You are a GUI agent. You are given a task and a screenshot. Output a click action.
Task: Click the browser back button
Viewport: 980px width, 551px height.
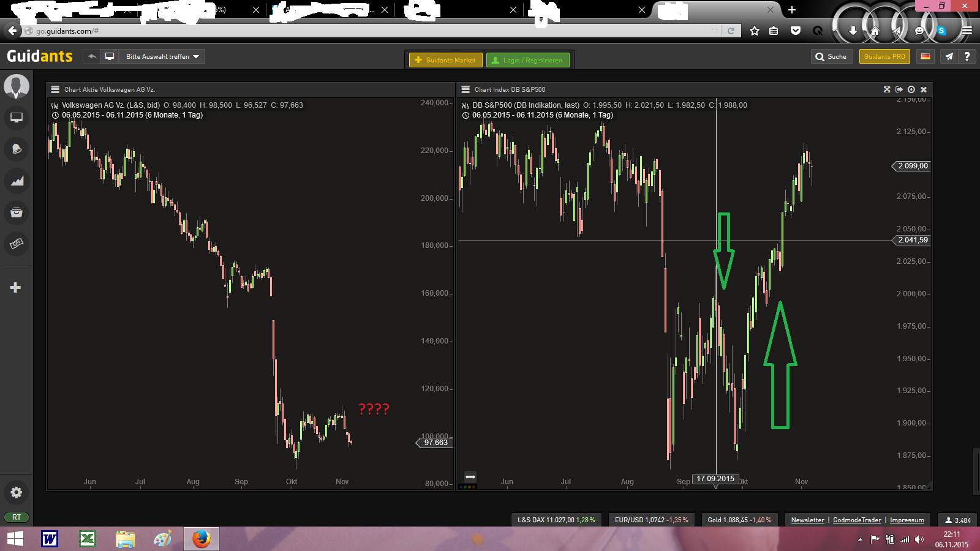pyautogui.click(x=12, y=31)
